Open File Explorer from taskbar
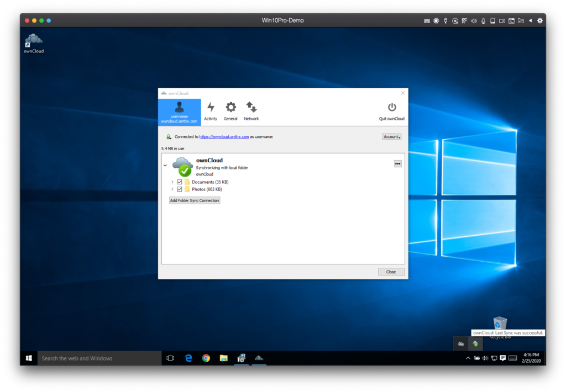This screenshot has height=392, width=566. point(224,358)
